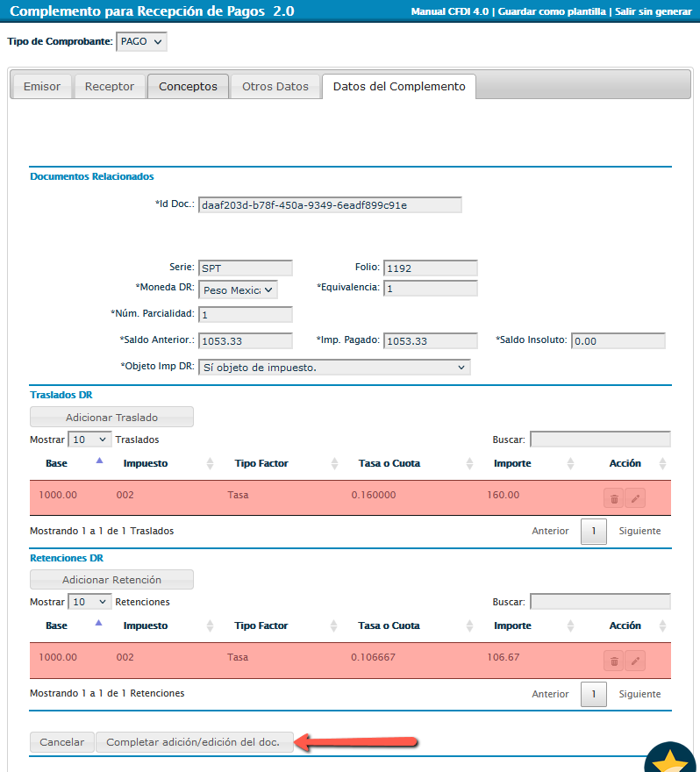Open the Manual CFDI 4.0 link

[x=449, y=12]
